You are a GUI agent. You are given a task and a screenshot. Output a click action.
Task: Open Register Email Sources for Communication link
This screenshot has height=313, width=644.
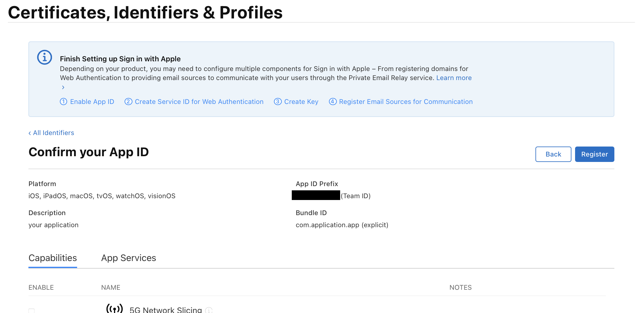coord(405,102)
